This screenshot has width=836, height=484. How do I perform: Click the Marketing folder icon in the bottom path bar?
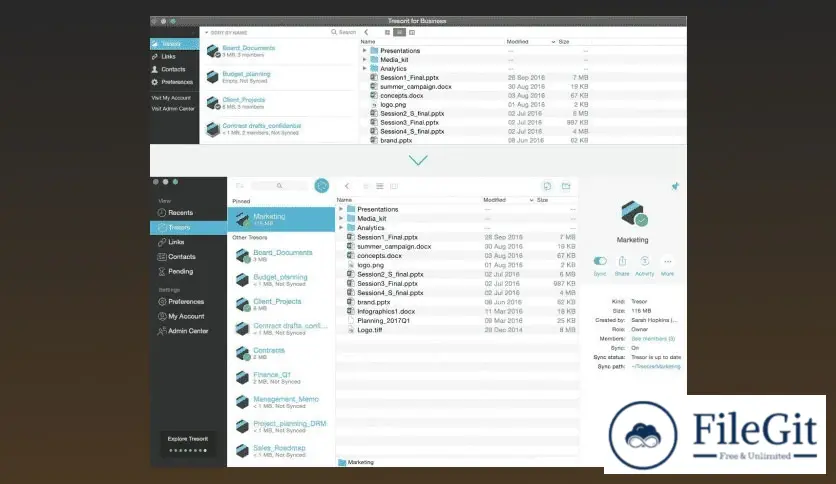point(342,462)
